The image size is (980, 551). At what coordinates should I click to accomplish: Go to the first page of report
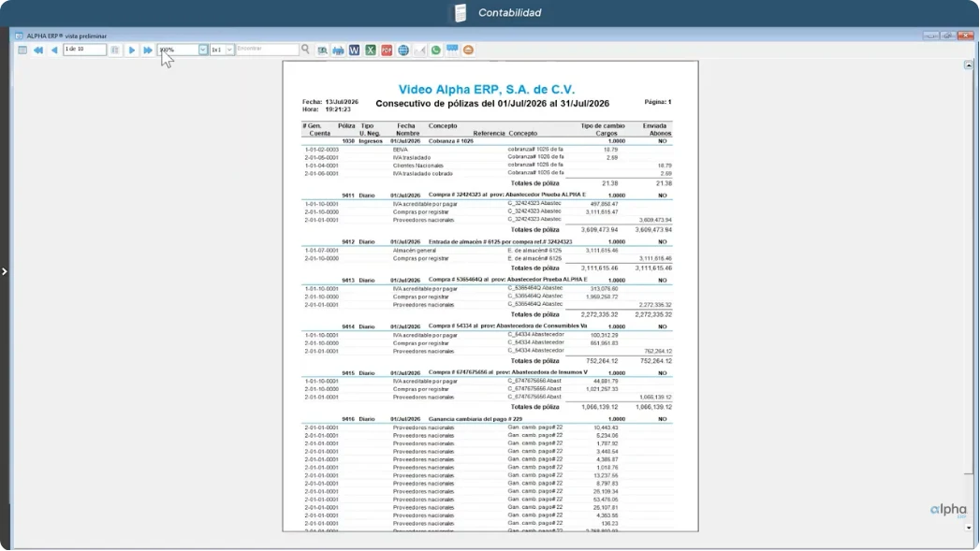tap(38, 50)
